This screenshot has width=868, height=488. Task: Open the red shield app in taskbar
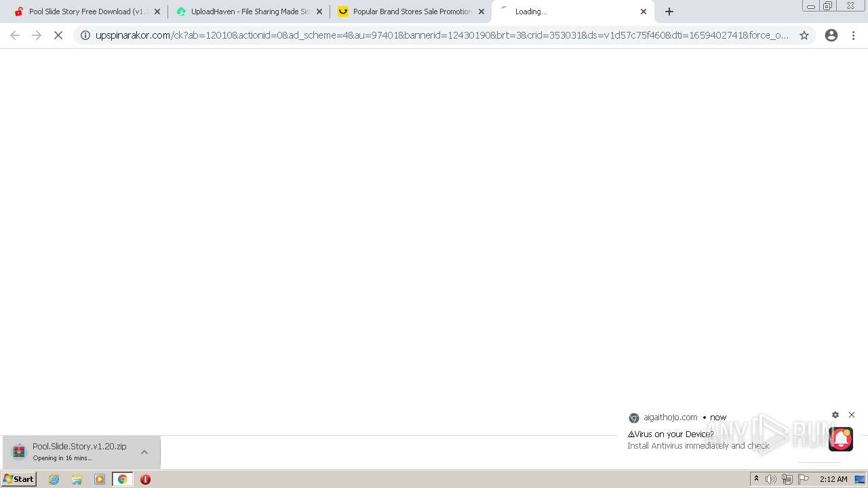[x=145, y=479]
